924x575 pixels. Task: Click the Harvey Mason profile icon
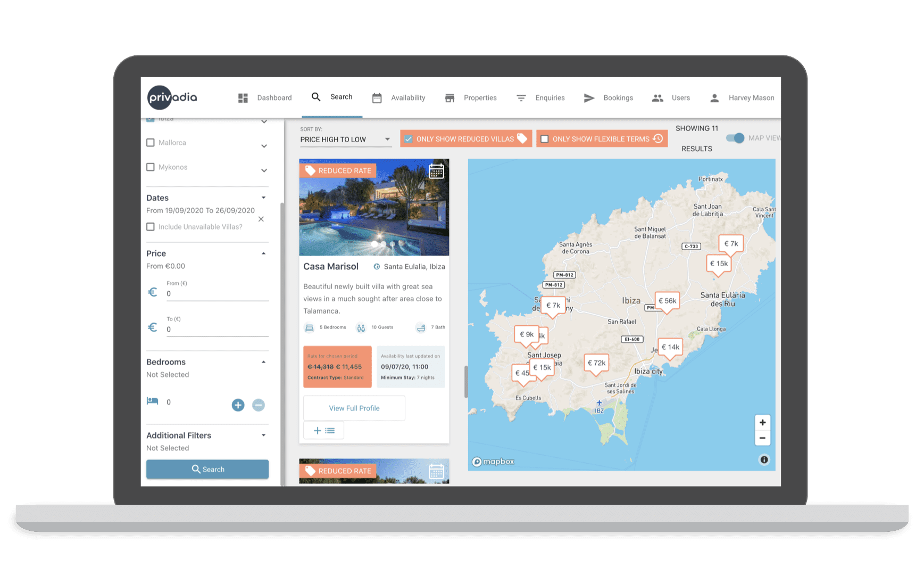pyautogui.click(x=714, y=98)
